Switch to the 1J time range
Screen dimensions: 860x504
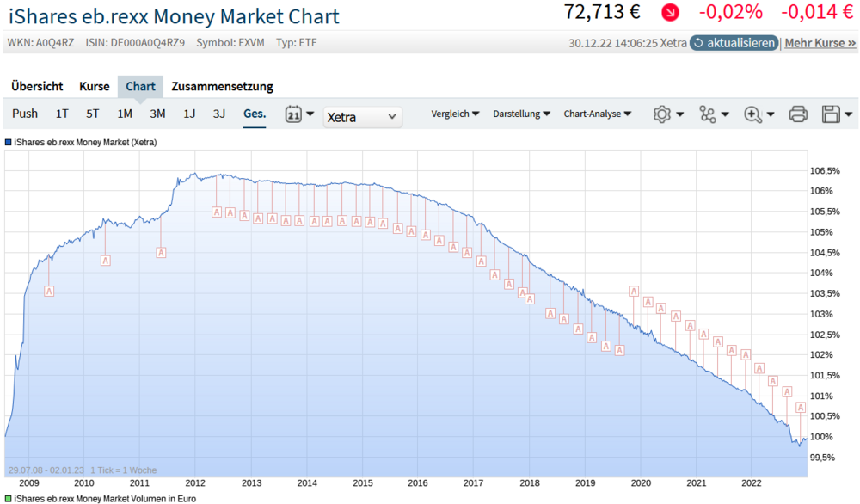point(189,114)
